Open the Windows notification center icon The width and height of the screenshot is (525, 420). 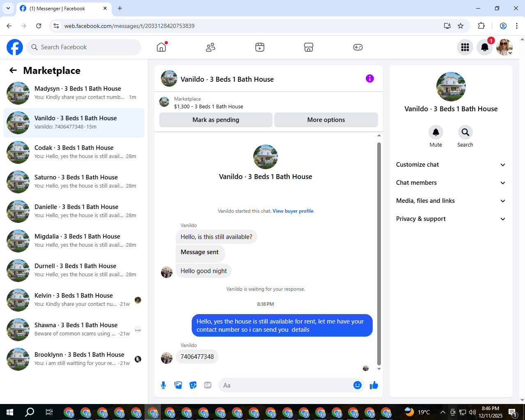point(512,412)
